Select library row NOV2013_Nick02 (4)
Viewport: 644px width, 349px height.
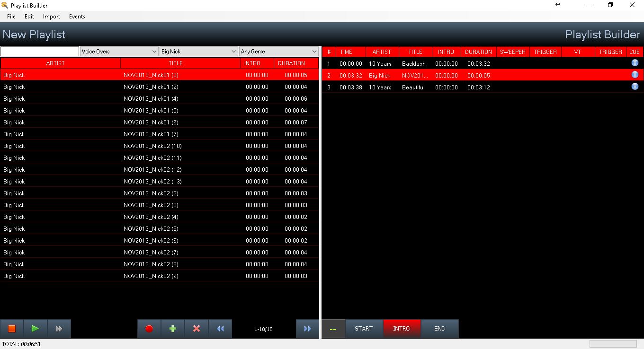coord(160,217)
